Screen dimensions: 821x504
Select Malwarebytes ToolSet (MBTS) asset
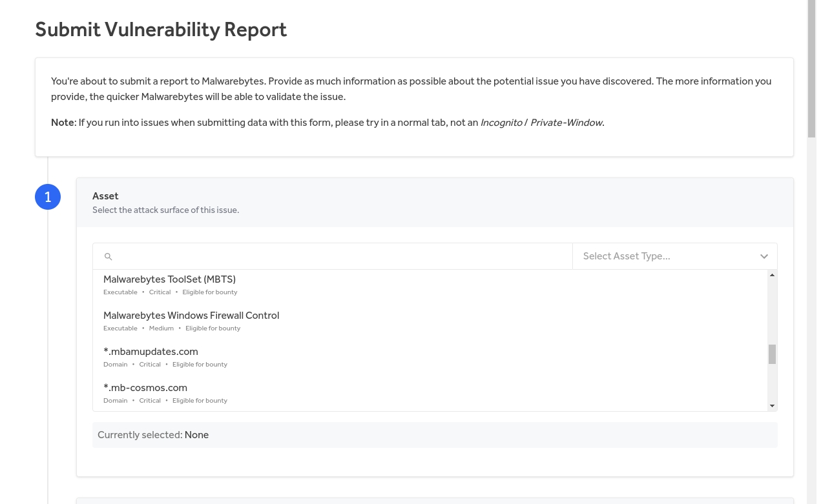click(x=431, y=285)
